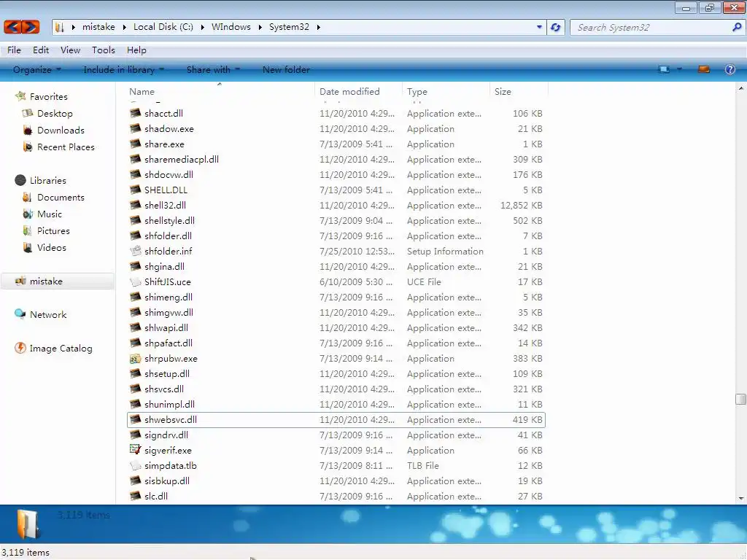The height and width of the screenshot is (560, 747).
Task: Open address bar history dropdown arrow
Action: 539,27
